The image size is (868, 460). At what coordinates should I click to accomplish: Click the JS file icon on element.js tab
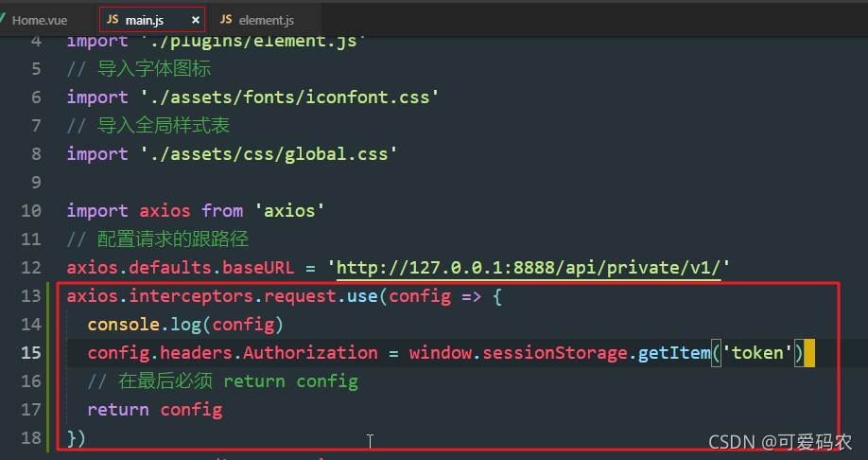tap(226, 20)
